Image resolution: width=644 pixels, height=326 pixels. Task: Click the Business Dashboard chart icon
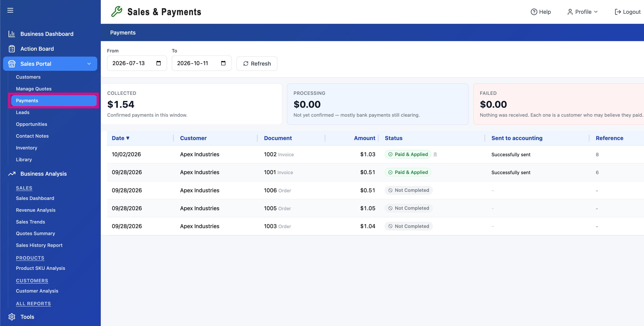tap(12, 34)
